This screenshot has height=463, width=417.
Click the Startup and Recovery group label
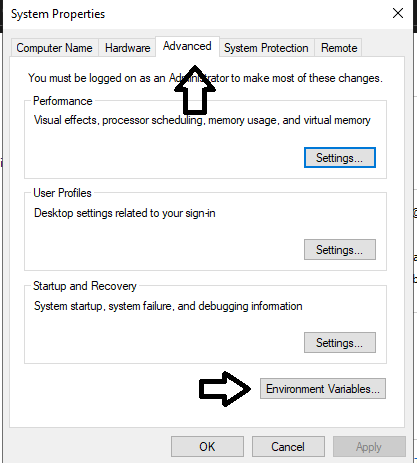tap(85, 286)
